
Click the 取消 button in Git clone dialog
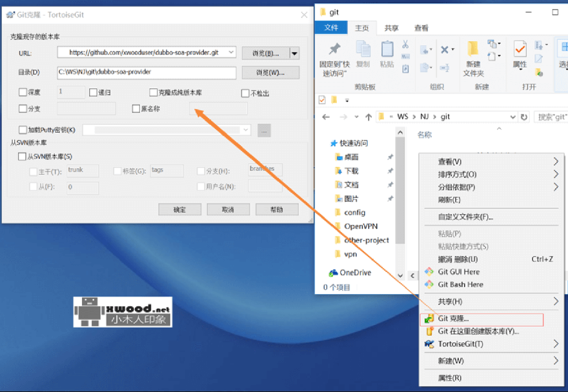[x=228, y=210]
